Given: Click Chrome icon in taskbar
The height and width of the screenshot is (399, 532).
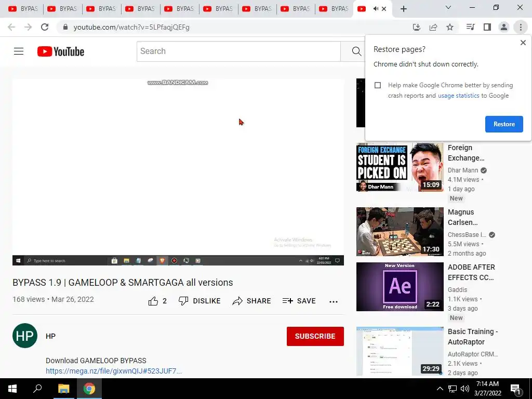Looking at the screenshot, I should click(x=89, y=389).
